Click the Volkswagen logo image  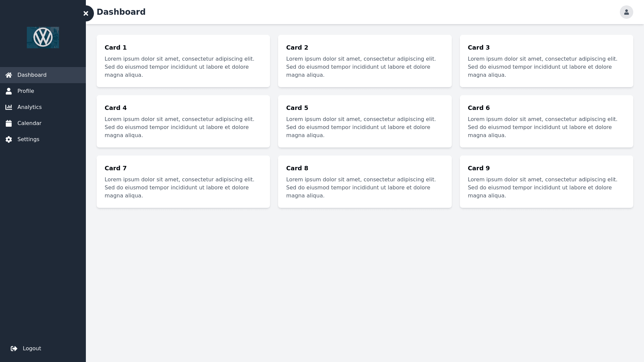43,38
